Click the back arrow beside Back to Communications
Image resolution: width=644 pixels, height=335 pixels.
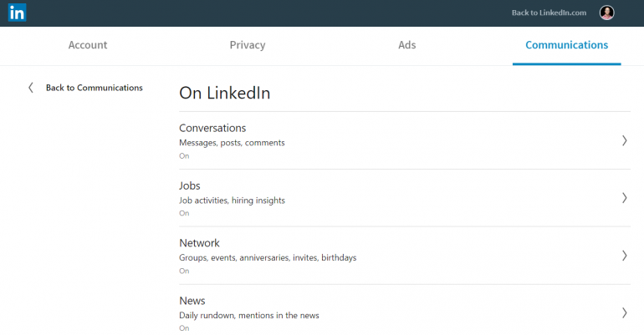tap(31, 88)
